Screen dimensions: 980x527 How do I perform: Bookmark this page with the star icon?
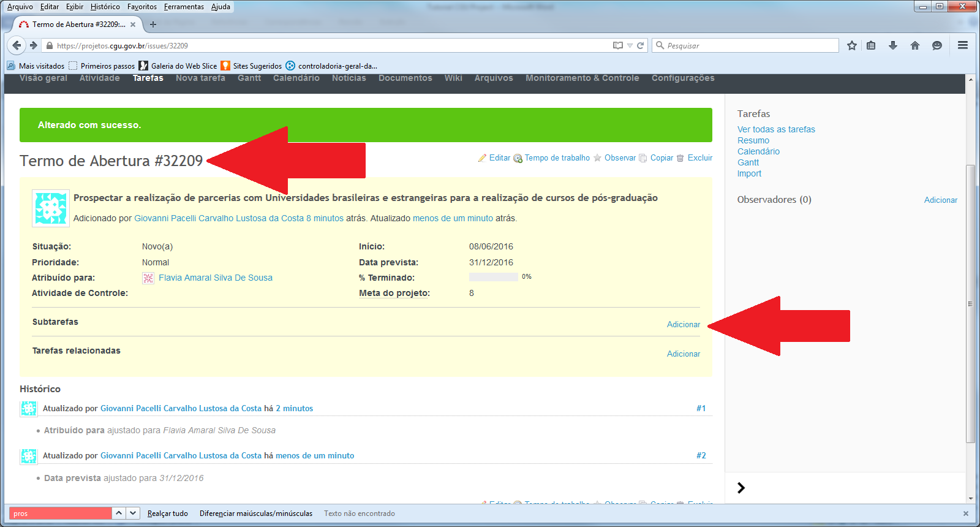point(851,45)
